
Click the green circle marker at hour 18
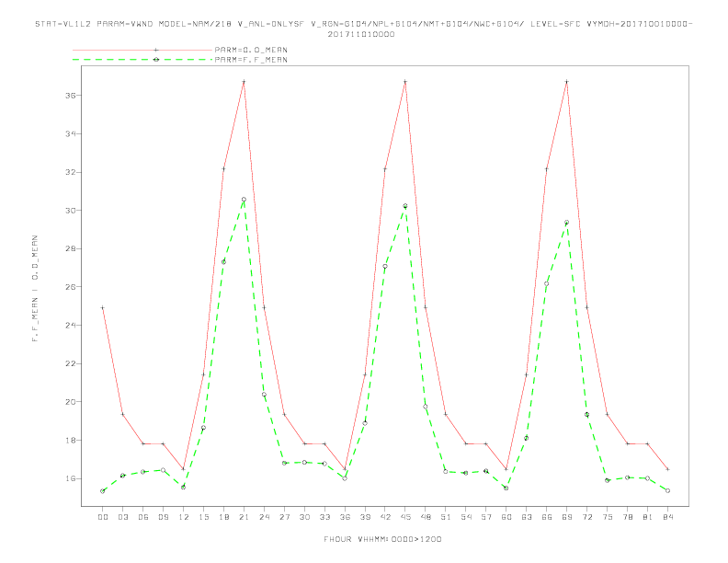pyautogui.click(x=223, y=262)
